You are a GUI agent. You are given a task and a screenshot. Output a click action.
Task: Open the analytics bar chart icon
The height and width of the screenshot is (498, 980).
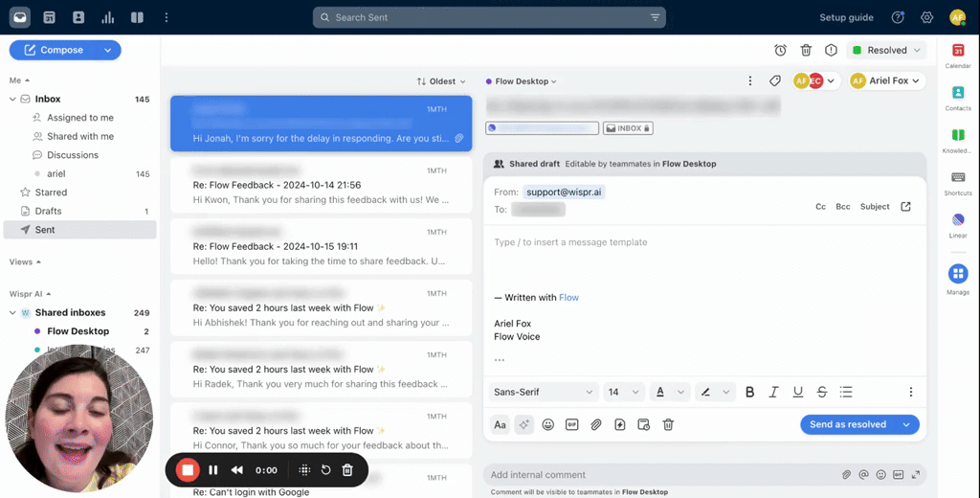coord(108,17)
